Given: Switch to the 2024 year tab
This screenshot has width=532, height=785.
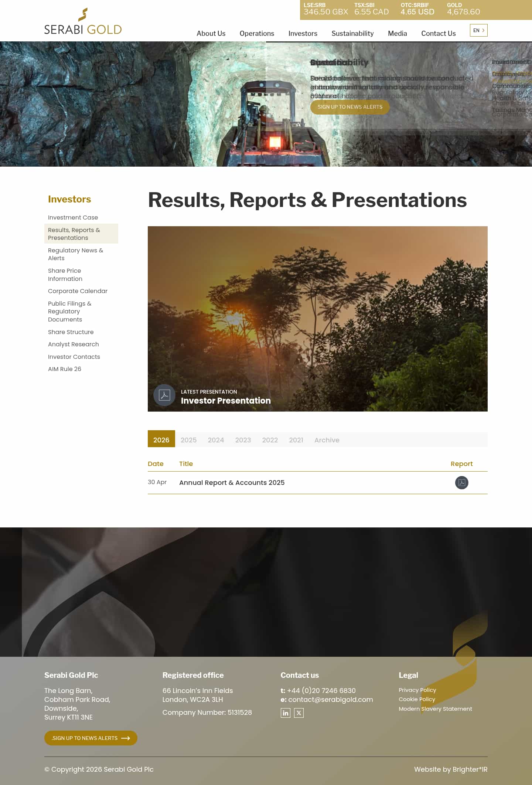Looking at the screenshot, I should [x=216, y=440].
